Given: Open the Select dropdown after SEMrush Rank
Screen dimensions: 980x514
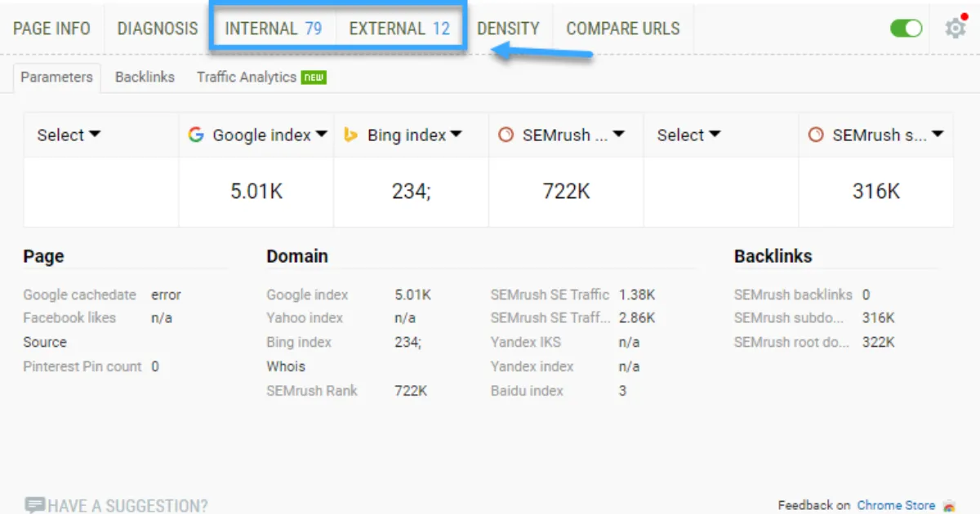Looking at the screenshot, I should pos(689,135).
